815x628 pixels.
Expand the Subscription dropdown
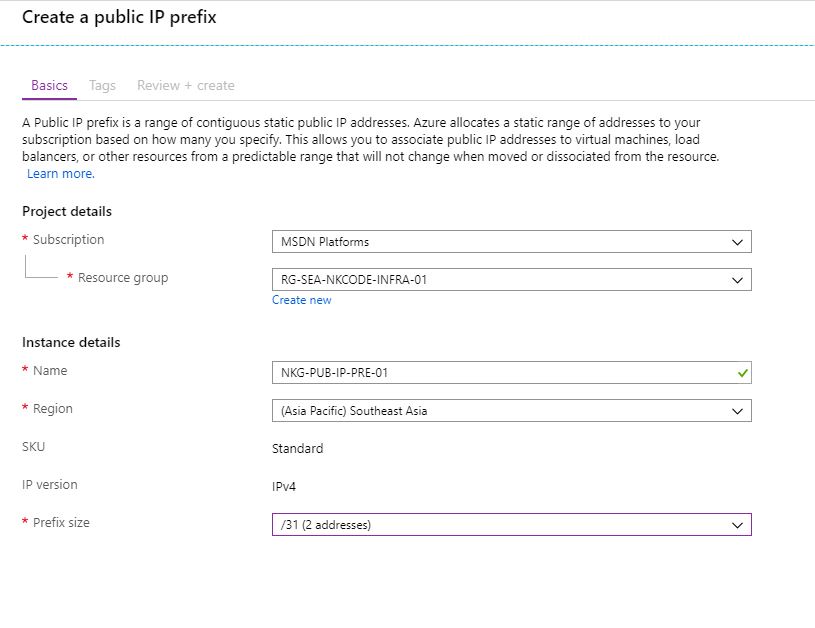tap(510, 241)
